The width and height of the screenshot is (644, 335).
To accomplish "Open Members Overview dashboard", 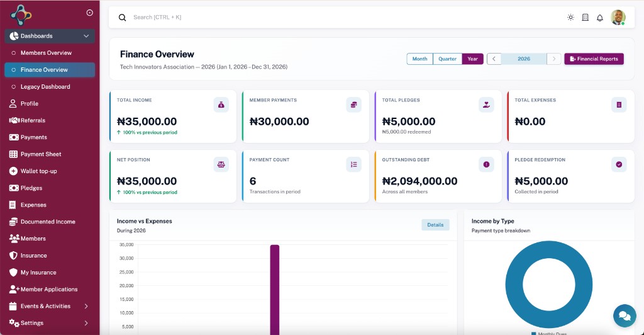I will pos(50,53).
